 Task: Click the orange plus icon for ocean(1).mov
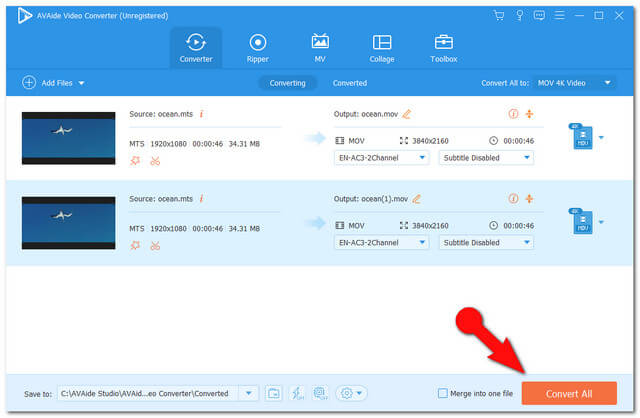pyautogui.click(x=529, y=199)
